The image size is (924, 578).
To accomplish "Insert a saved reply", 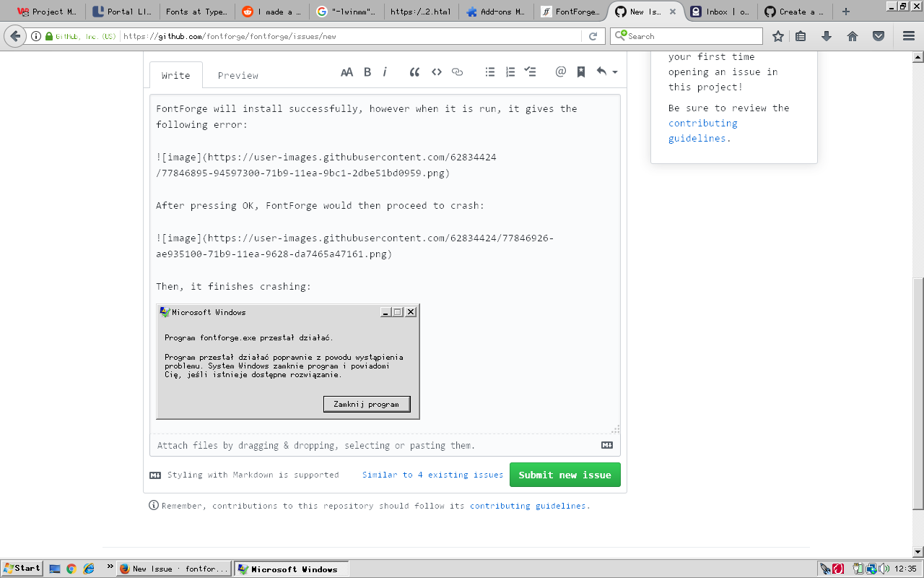I will tap(580, 72).
